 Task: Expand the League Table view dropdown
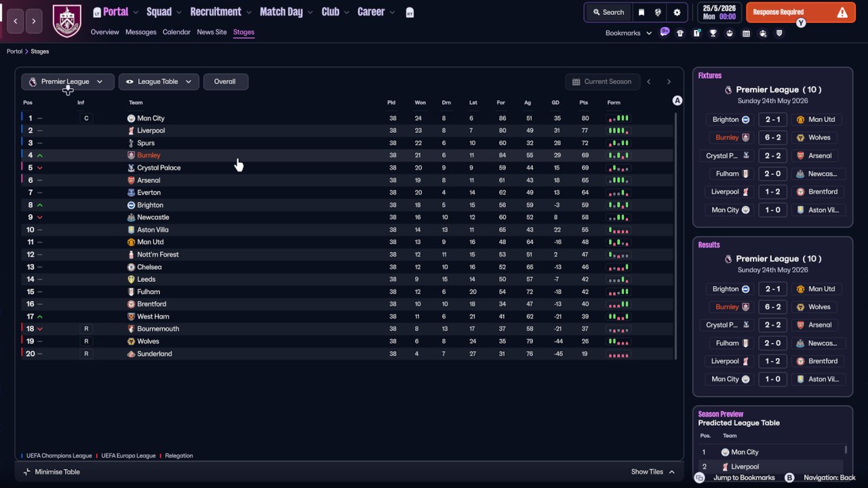click(159, 81)
